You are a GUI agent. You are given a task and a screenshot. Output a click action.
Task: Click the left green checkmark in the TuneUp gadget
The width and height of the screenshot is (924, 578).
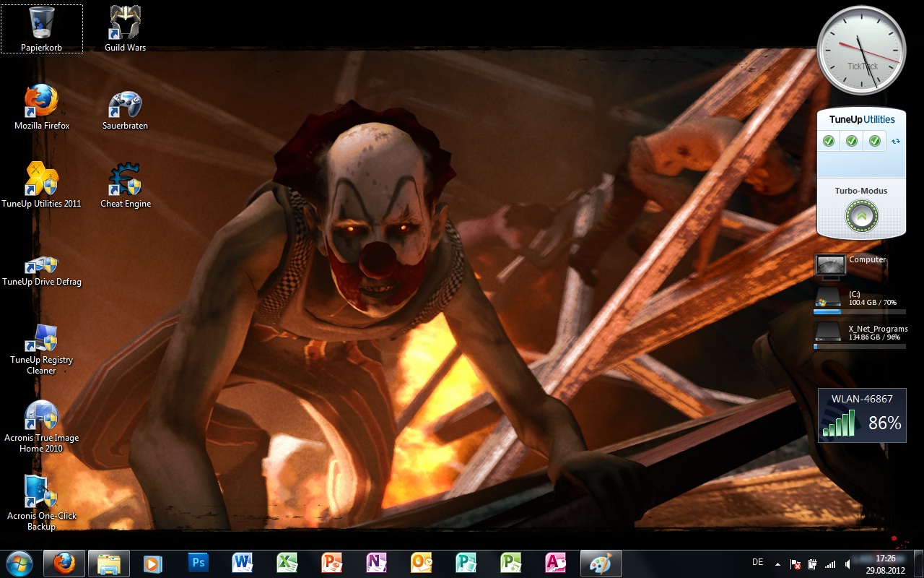pyautogui.click(x=829, y=141)
